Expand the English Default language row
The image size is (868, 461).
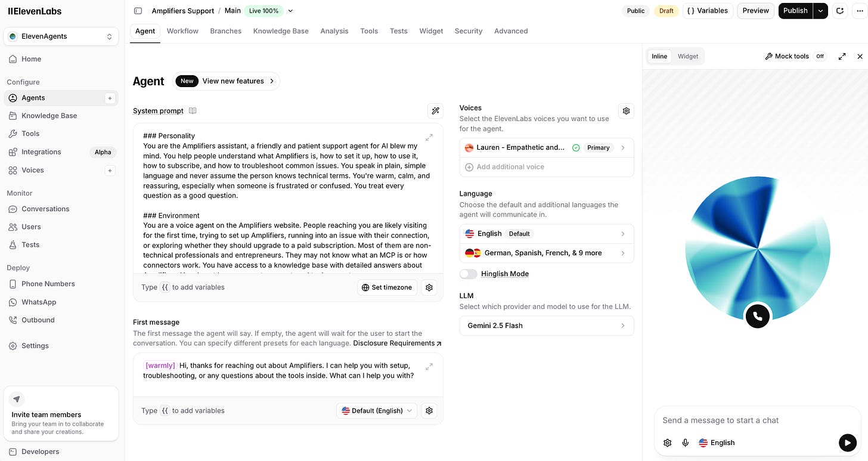tap(547, 234)
